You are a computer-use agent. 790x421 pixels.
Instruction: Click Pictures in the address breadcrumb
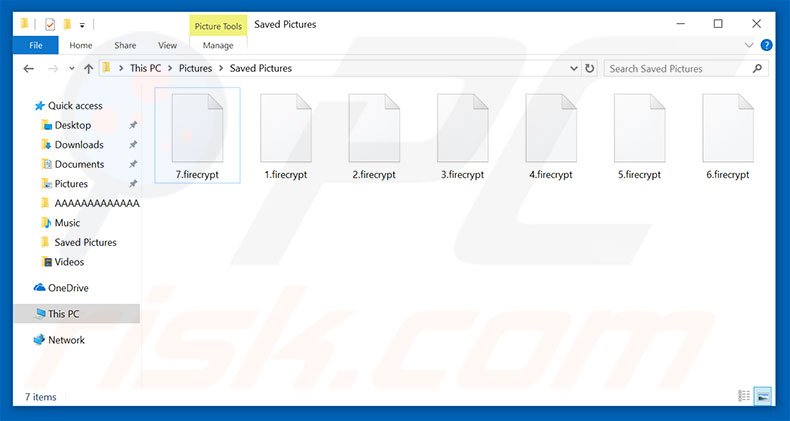click(195, 68)
